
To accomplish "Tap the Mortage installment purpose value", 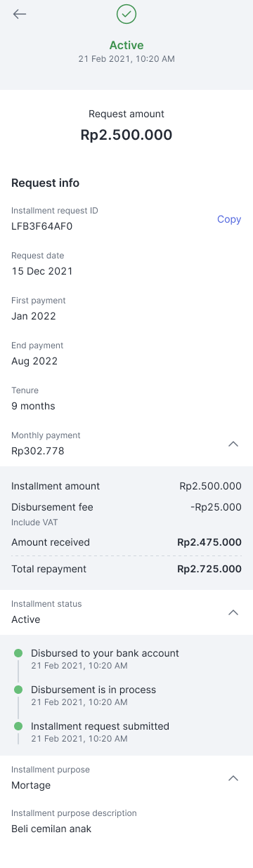I will pos(31,785).
